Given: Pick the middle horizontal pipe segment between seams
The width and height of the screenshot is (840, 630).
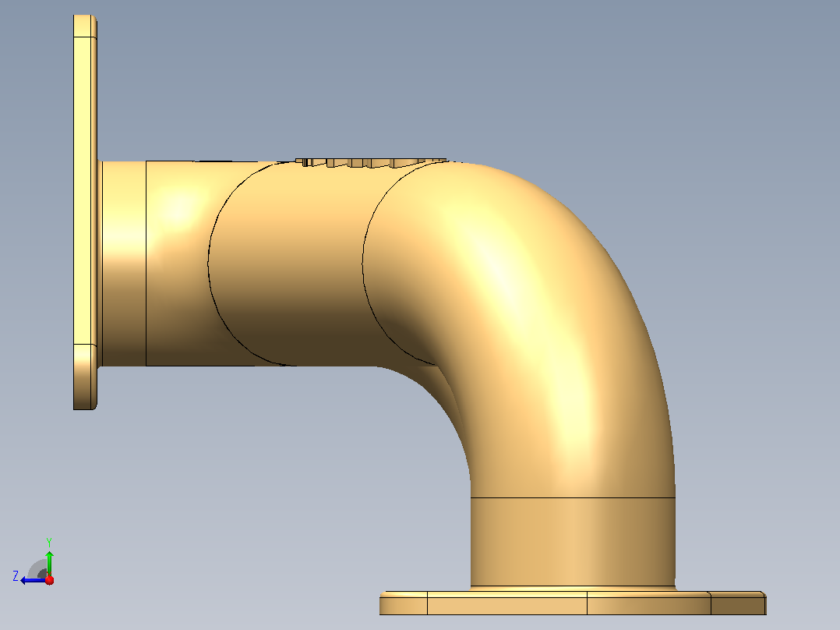Looking at the screenshot, I should tap(289, 263).
